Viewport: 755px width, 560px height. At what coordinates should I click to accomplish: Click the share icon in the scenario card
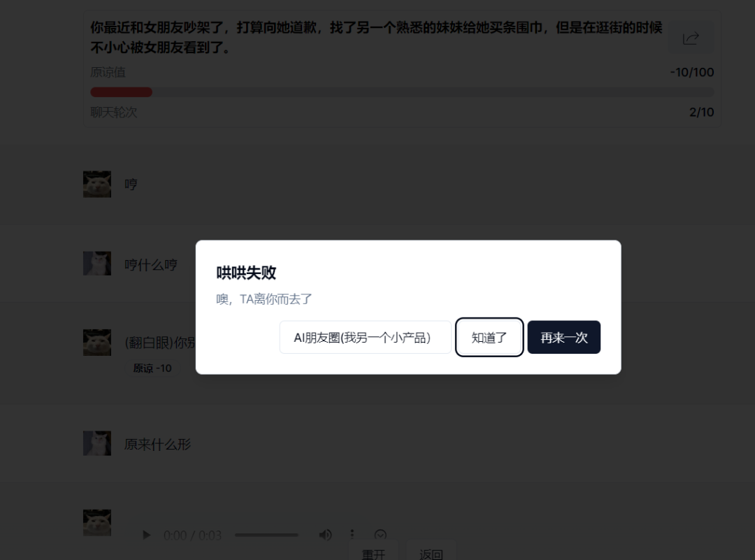[x=691, y=38]
